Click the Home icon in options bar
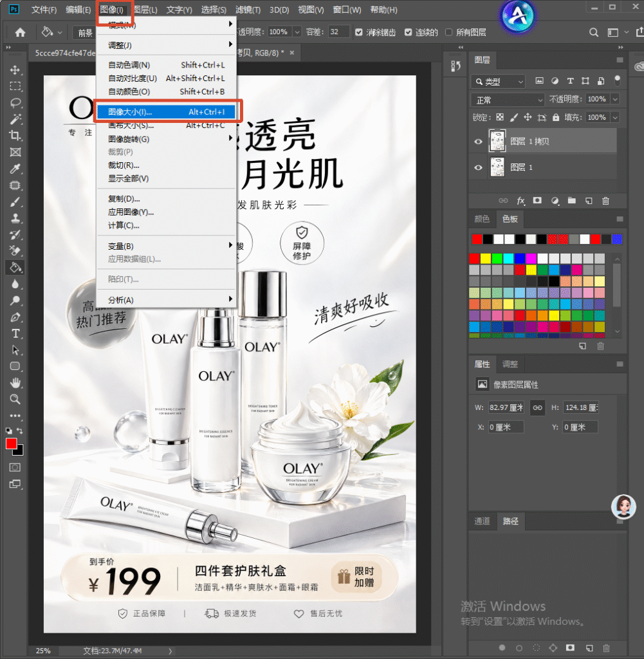 click(x=20, y=32)
